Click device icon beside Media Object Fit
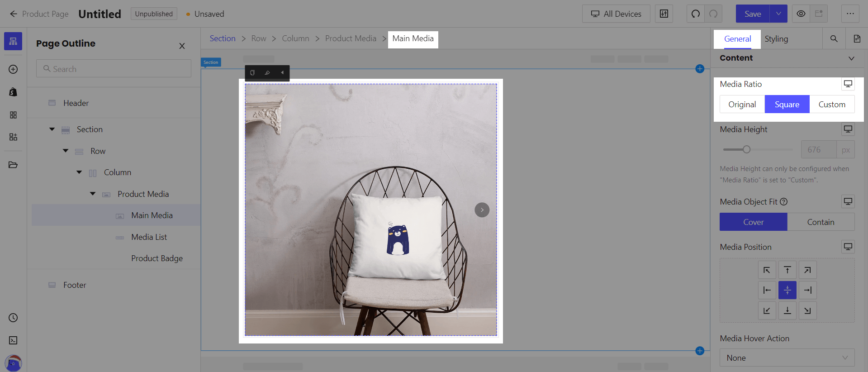Screen dimensions: 868x372 pyautogui.click(x=848, y=201)
